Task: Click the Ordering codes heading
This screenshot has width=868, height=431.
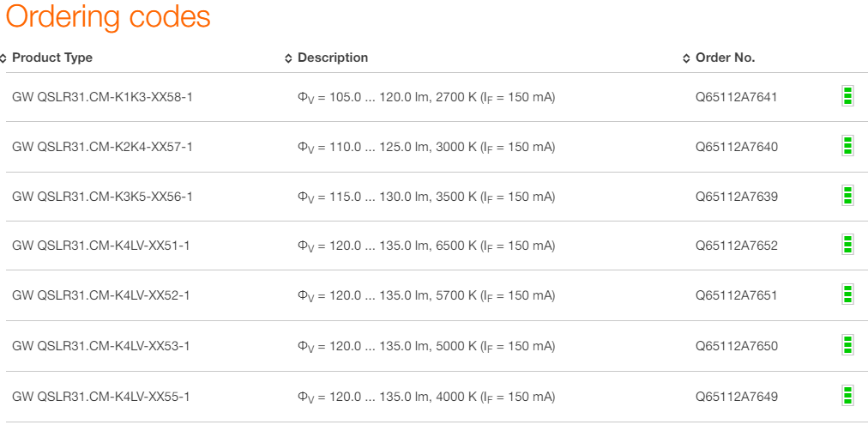Action: point(108,17)
